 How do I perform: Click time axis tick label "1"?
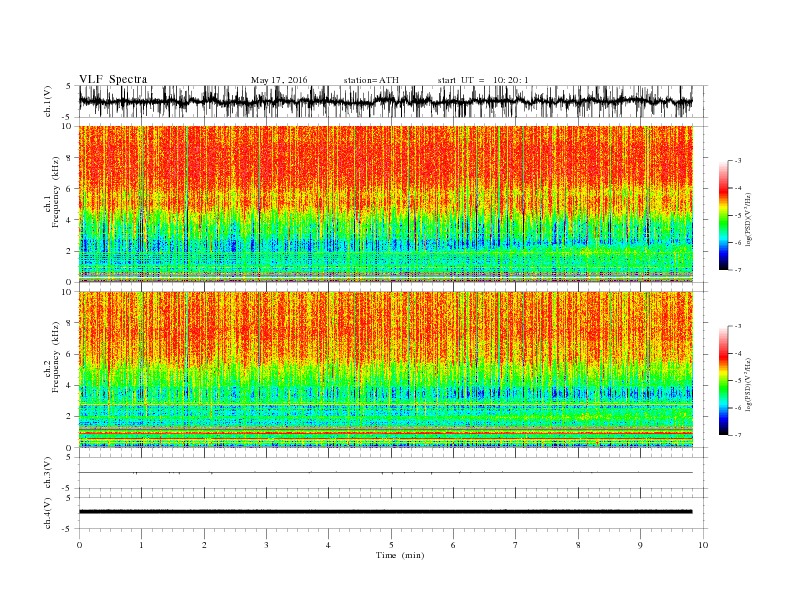[x=141, y=545]
